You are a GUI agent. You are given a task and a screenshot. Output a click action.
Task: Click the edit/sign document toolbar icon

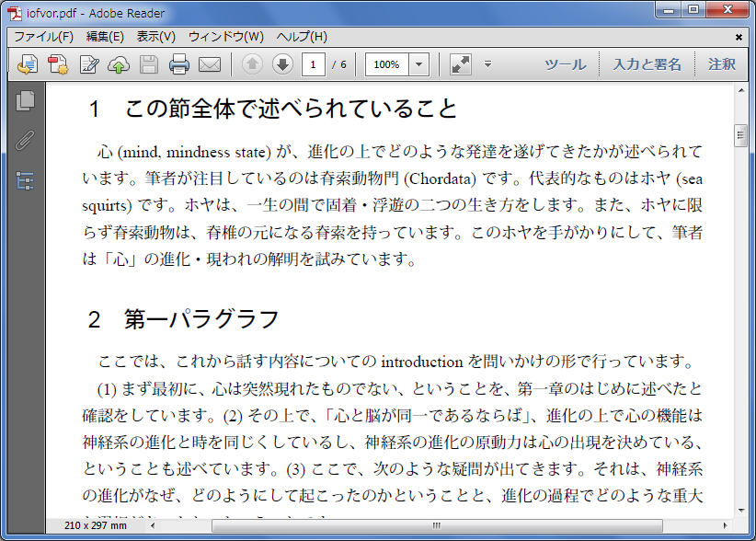(x=89, y=64)
